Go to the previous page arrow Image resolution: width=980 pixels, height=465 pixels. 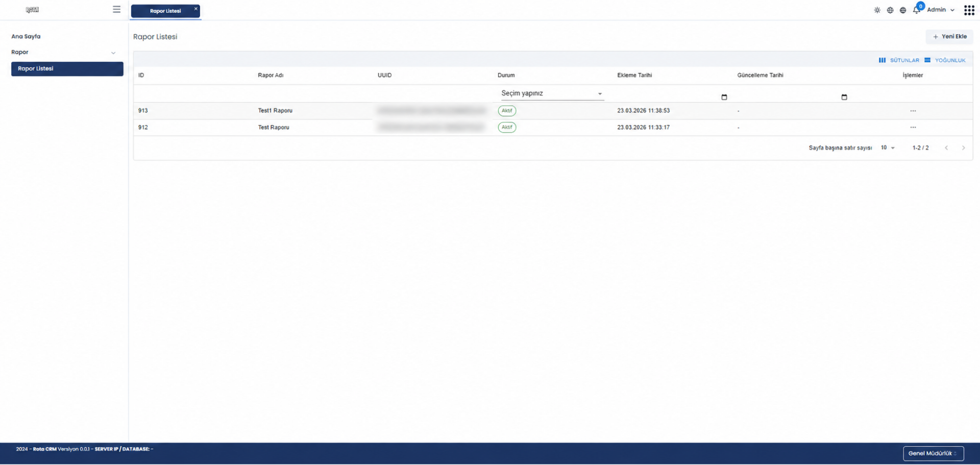[946, 148]
